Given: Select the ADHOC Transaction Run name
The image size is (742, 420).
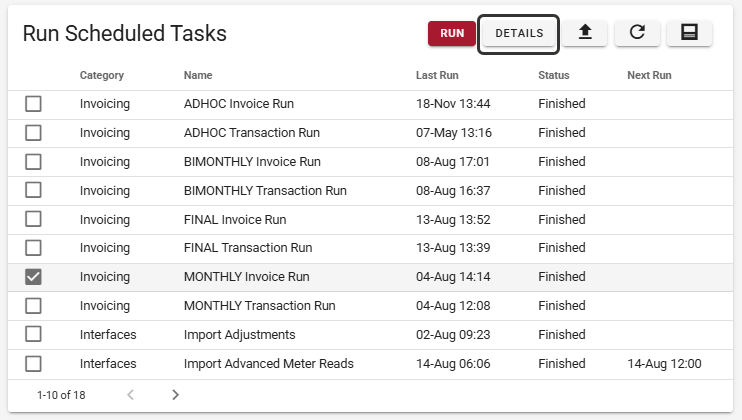Looking at the screenshot, I should tap(252, 132).
